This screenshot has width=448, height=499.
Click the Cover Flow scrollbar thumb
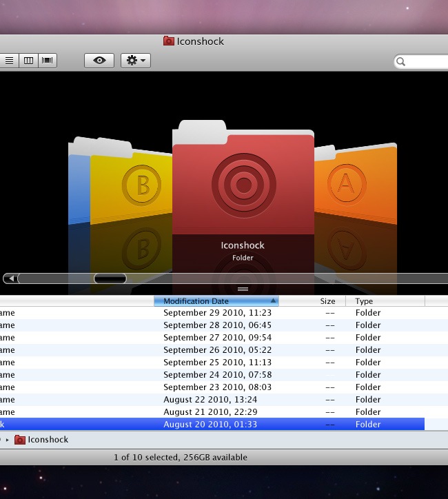[x=110, y=278]
